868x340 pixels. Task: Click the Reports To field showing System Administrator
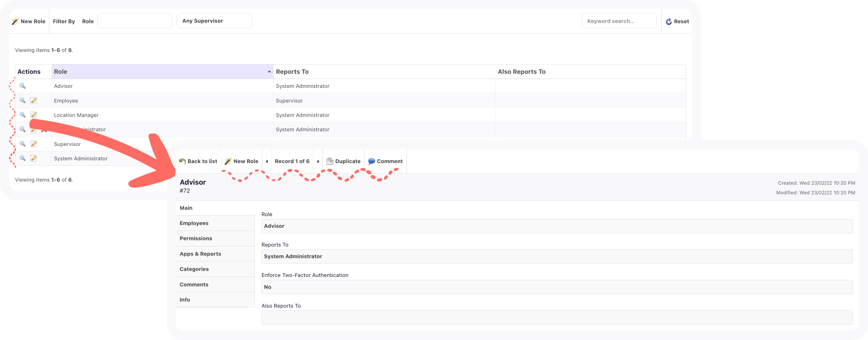[x=557, y=257]
